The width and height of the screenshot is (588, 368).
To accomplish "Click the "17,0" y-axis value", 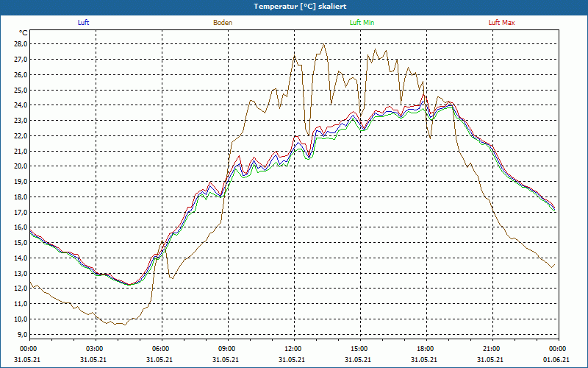I will coord(21,212).
